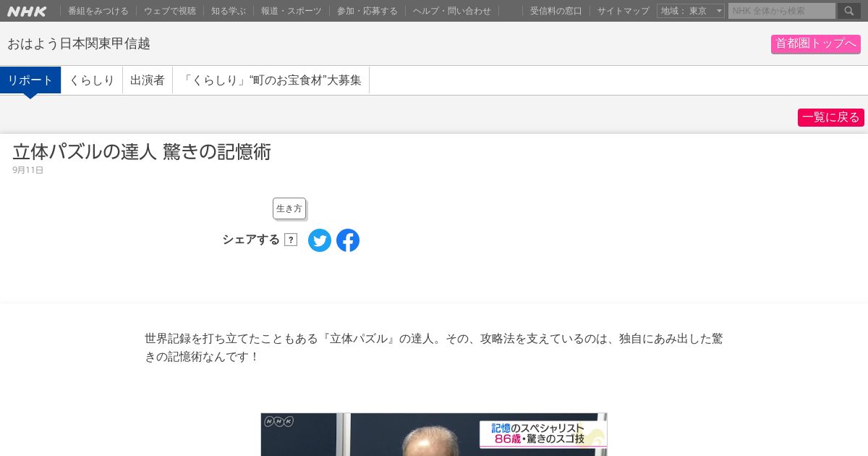Viewport: 868px width, 456px height.
Task: Click the NHK logo in header
Action: pyautogui.click(x=27, y=11)
